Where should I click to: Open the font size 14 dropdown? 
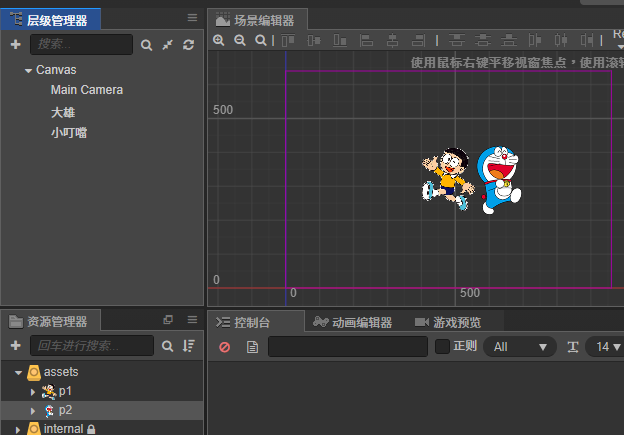(x=606, y=347)
